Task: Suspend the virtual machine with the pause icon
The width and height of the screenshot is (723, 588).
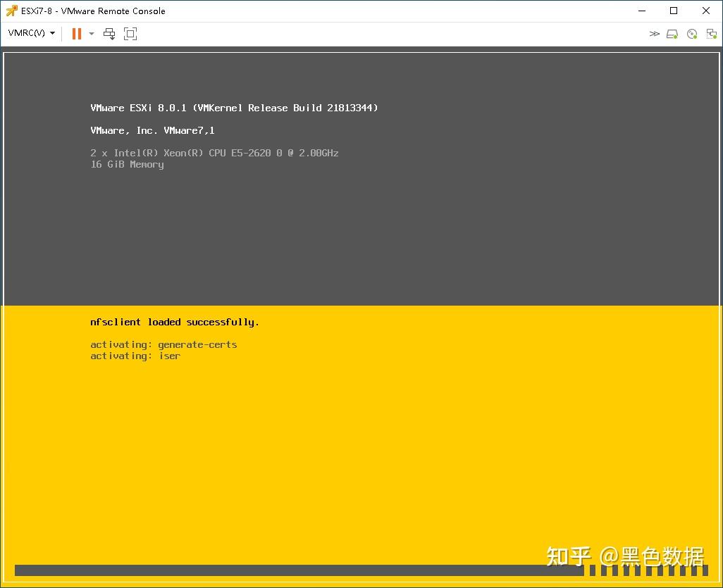Action: tap(76, 33)
